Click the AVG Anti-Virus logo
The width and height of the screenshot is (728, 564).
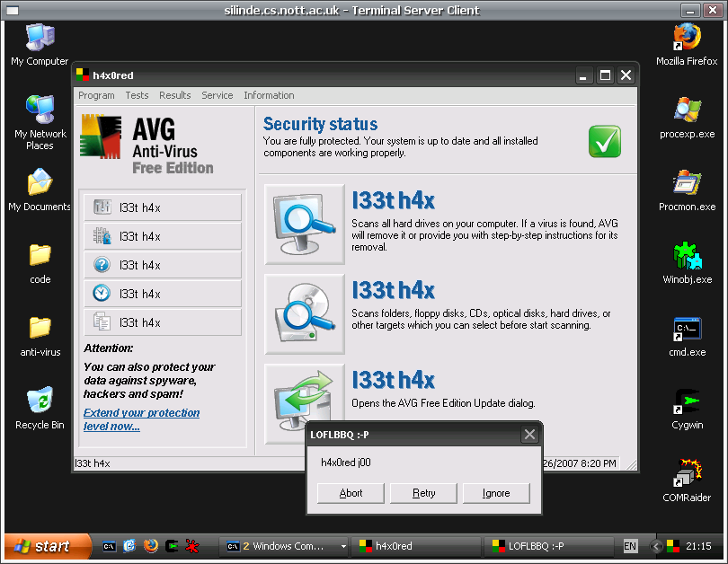point(146,145)
